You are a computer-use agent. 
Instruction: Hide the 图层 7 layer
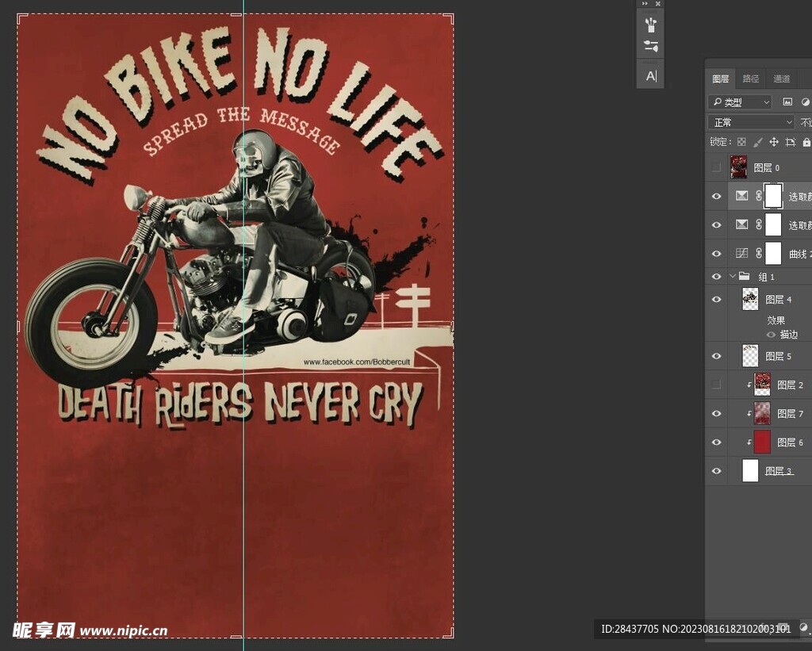tap(716, 413)
